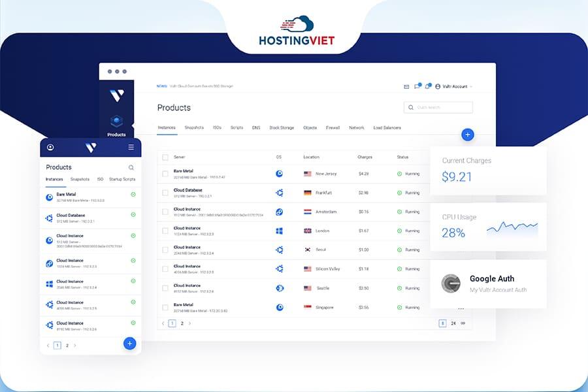Click the blue plus button in mobile view
588x392 pixels.
coord(130,343)
